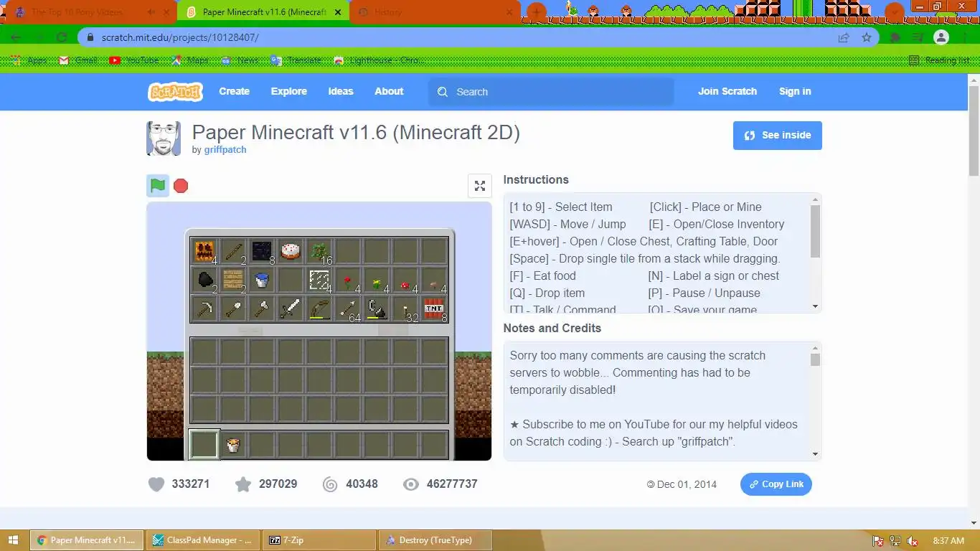Click the green flag to start game
This screenshot has height=551, width=980.
(x=158, y=186)
